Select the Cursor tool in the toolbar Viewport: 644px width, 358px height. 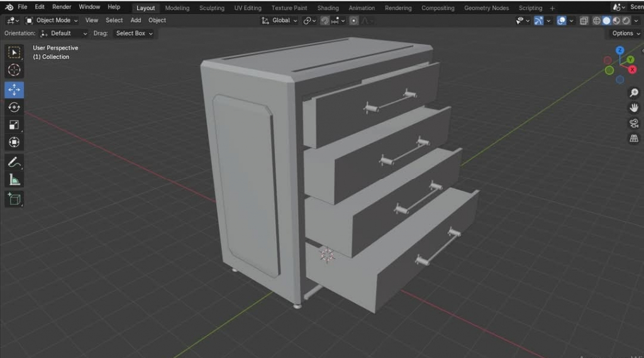coord(14,70)
